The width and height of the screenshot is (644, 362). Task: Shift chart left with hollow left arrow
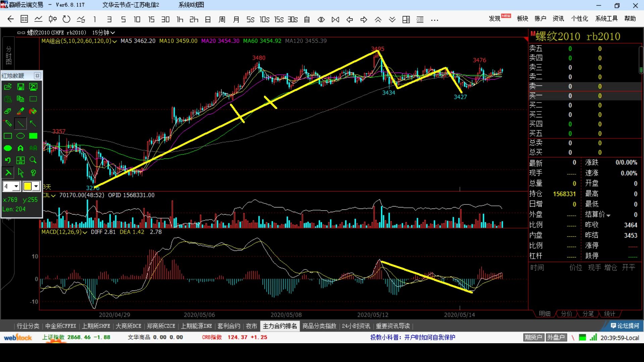click(x=350, y=19)
